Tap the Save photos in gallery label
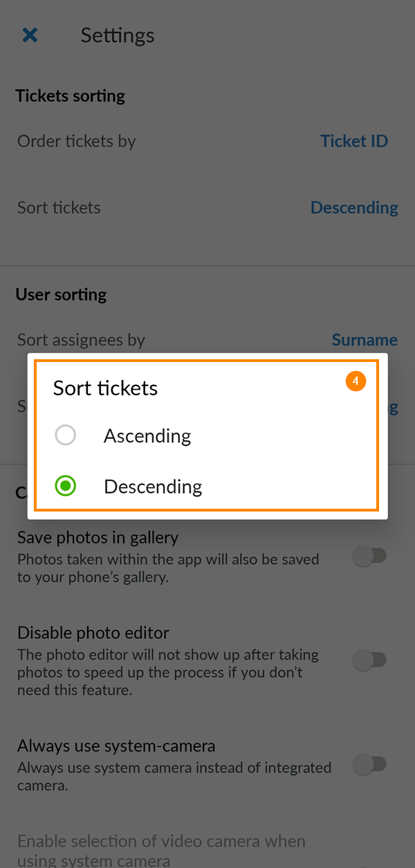The height and width of the screenshot is (868, 415). [98, 537]
